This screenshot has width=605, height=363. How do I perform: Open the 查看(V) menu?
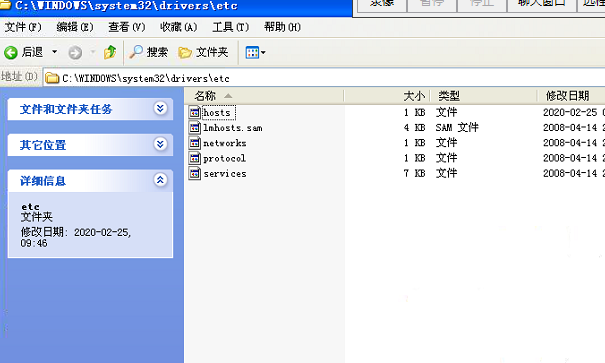(127, 27)
